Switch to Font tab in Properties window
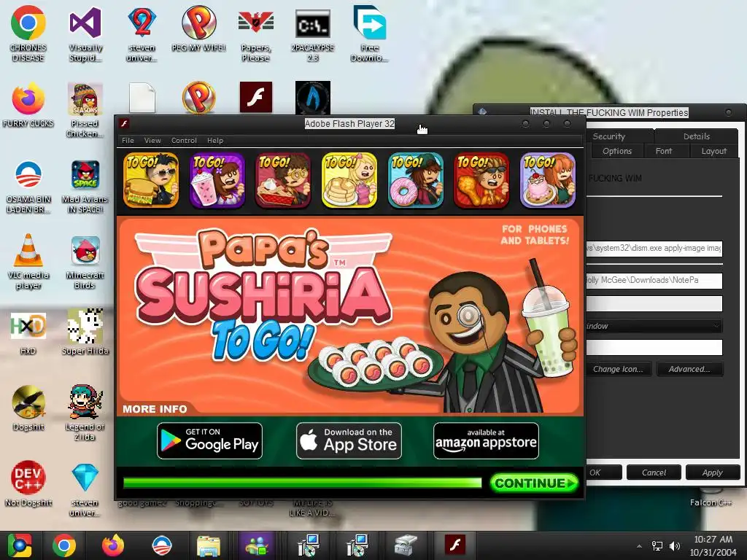The width and height of the screenshot is (747, 560). tap(664, 151)
